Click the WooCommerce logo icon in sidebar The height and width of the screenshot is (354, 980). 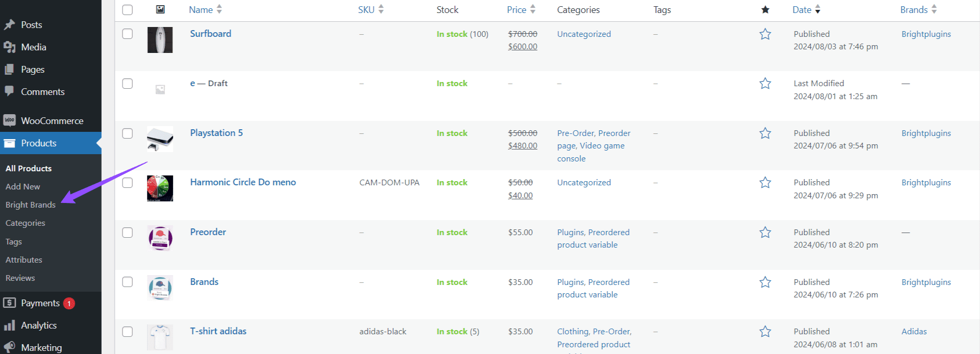9,120
